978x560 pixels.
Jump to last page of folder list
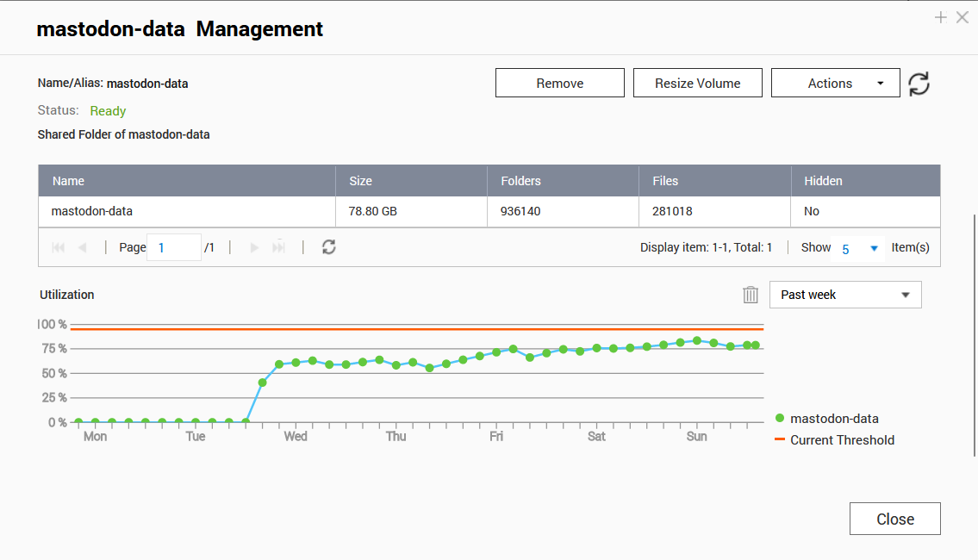[278, 247]
